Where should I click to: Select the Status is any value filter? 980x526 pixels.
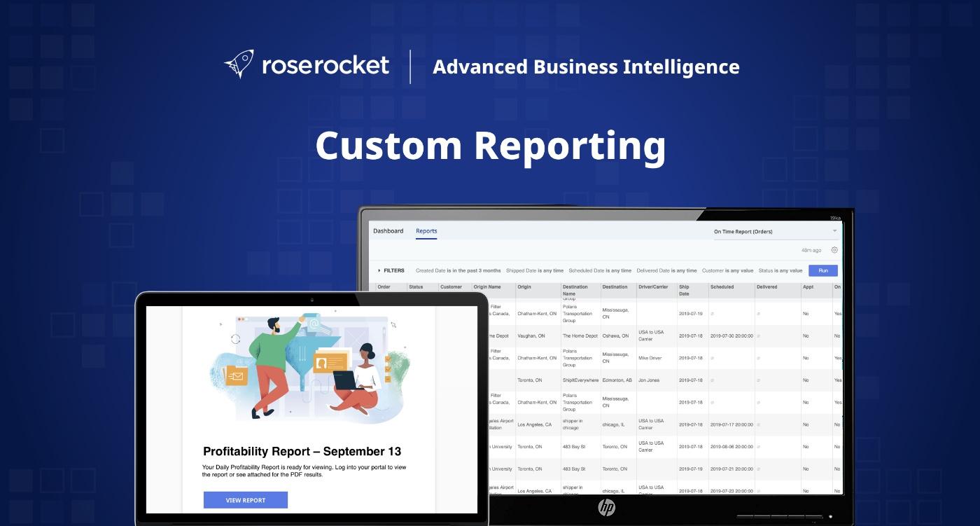point(780,270)
